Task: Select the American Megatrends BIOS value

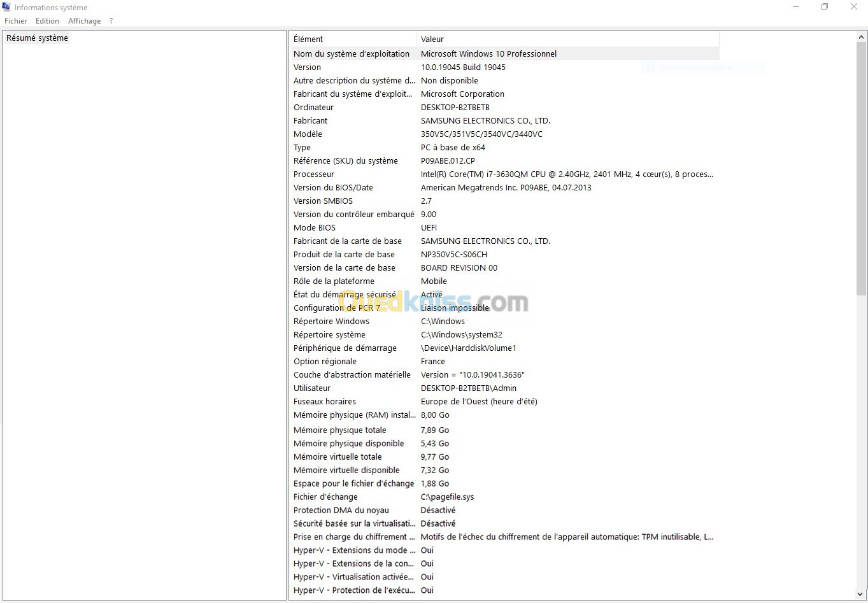Action: [x=506, y=188]
